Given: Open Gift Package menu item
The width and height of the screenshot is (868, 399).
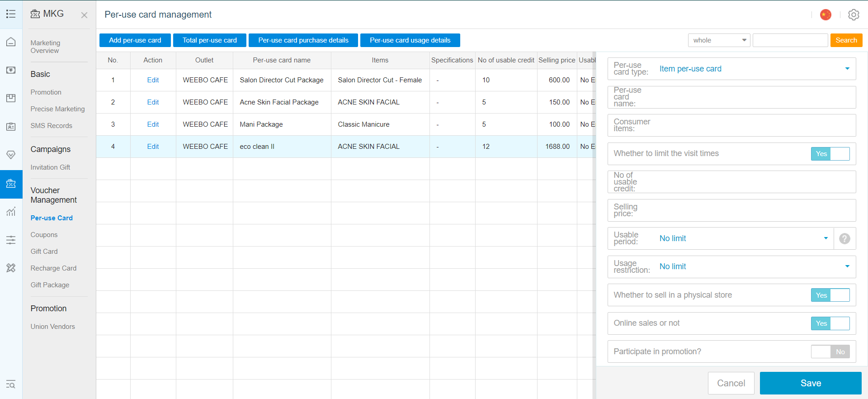Looking at the screenshot, I should (x=50, y=285).
